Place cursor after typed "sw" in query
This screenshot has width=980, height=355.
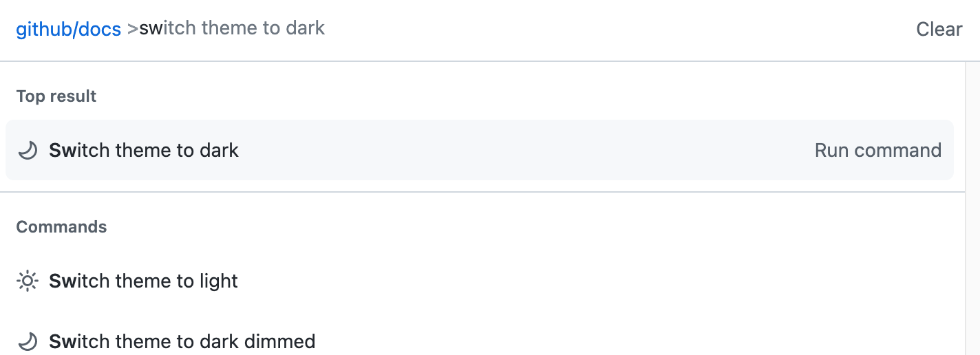[164, 29]
